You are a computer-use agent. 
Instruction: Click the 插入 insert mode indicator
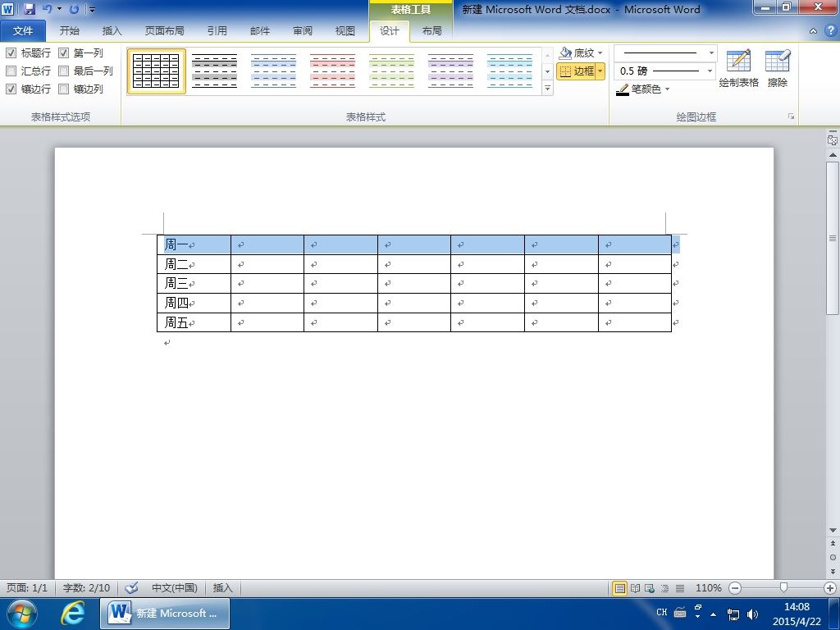point(223,587)
